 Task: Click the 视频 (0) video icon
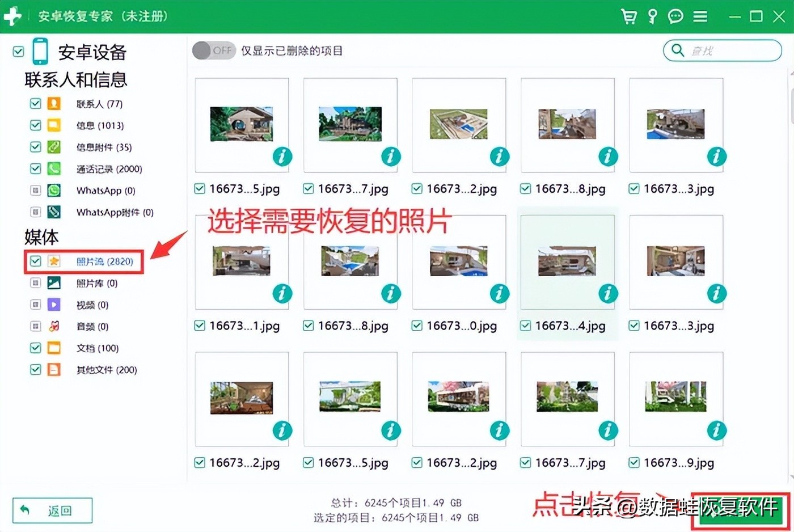coord(54,305)
